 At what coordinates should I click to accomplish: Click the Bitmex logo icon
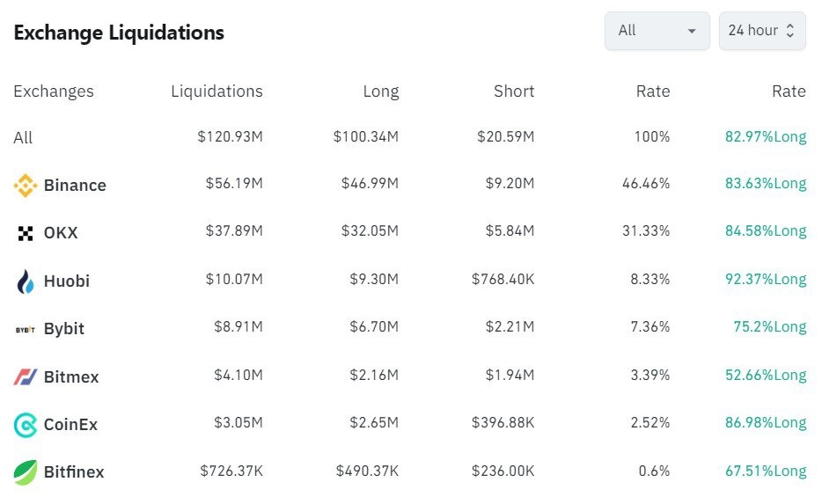pyautogui.click(x=25, y=377)
